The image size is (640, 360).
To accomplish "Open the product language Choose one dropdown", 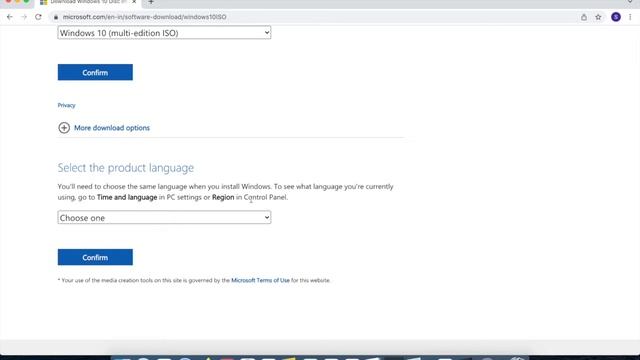I will (164, 218).
